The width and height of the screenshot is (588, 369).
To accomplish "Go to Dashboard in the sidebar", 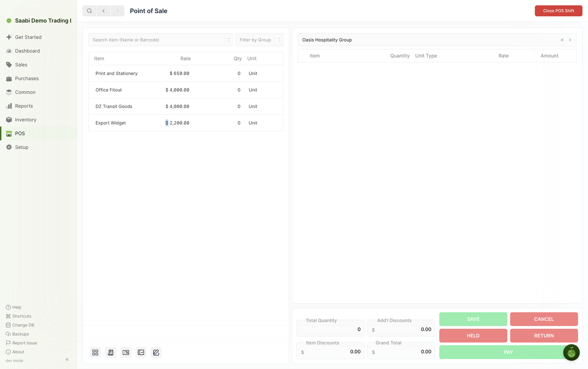I will click(39, 51).
